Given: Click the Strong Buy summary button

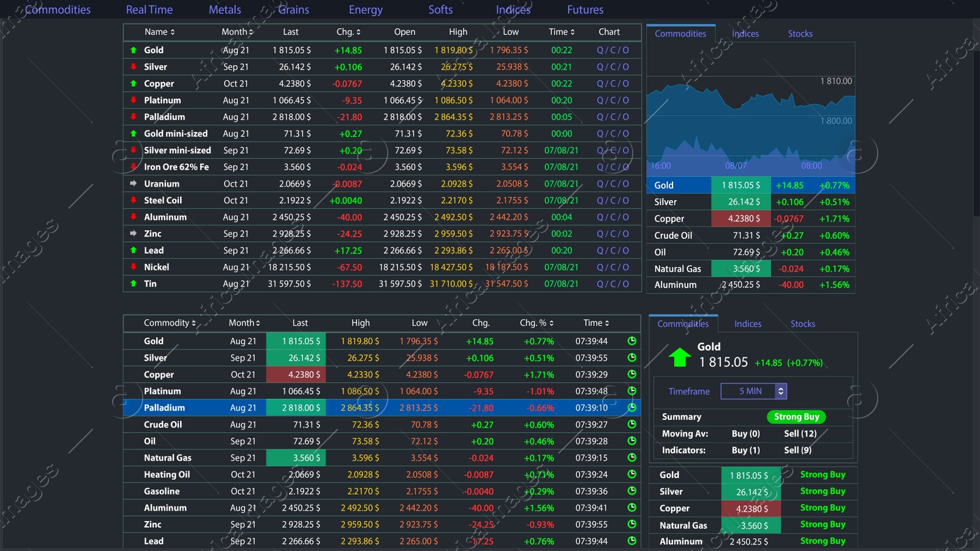Looking at the screenshot, I should [796, 417].
